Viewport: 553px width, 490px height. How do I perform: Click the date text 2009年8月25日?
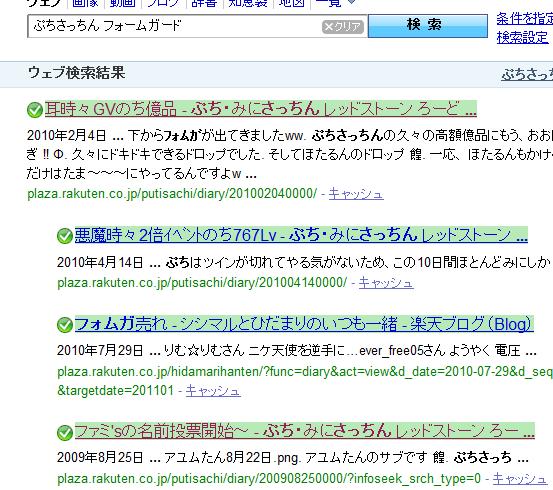coord(100,458)
